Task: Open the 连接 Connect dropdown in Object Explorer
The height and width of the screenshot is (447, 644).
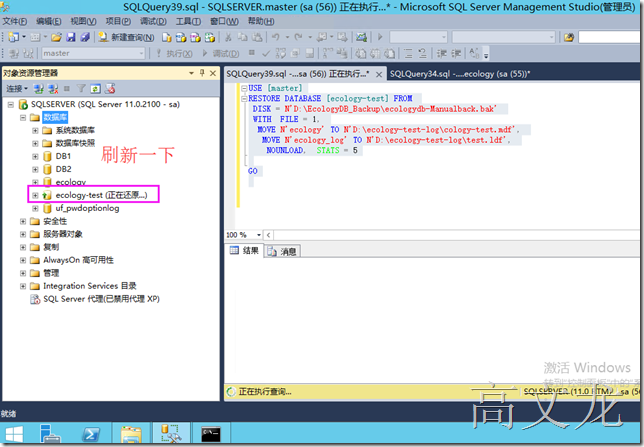Action: point(17,88)
